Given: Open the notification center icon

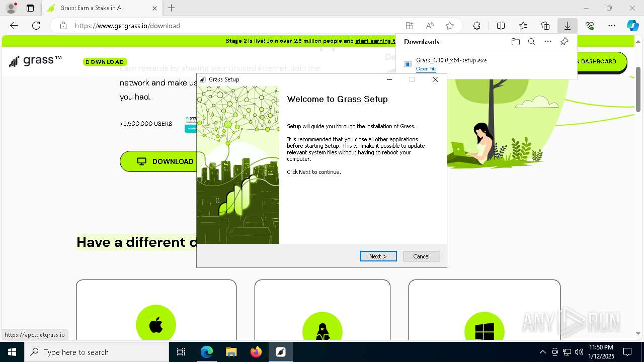Looking at the screenshot, I should (x=627, y=352).
